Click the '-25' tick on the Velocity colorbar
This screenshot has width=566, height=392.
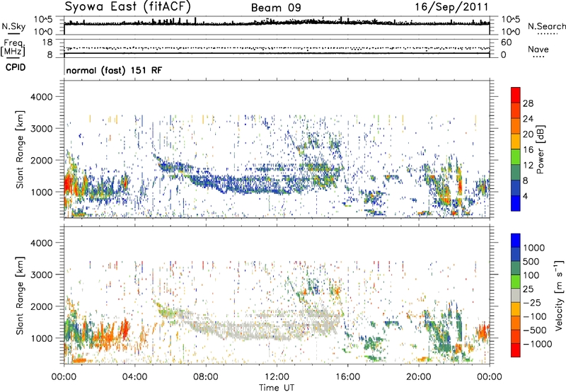click(x=531, y=303)
